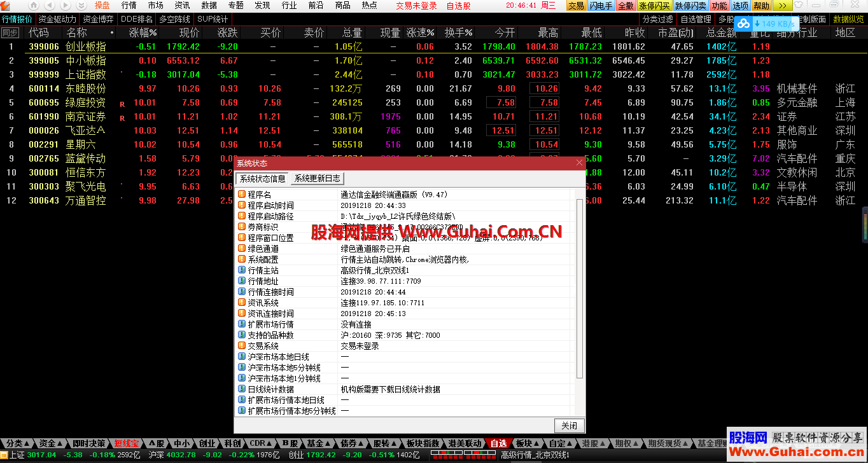The image size is (868, 463).
Task: Click the red signal indicator bars in status bar
Action: tap(462, 455)
